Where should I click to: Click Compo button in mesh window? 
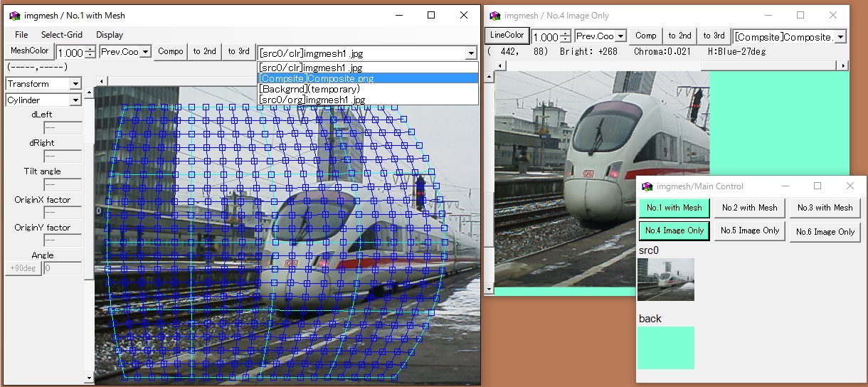[x=171, y=51]
